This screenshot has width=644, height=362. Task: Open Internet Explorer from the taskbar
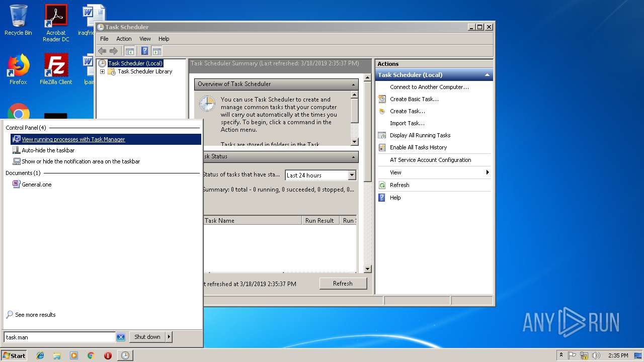point(40,355)
